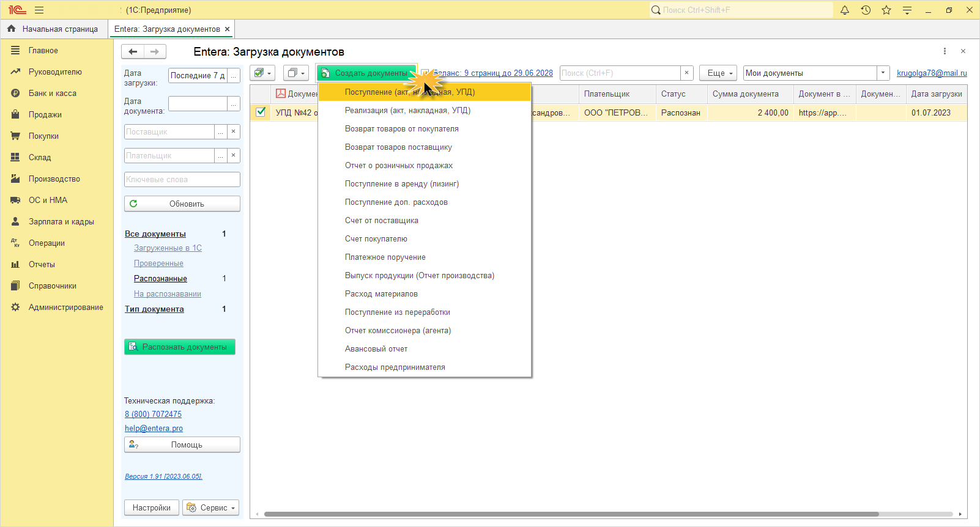The image size is (980, 527).
Task: Select Возврат товаров поставщику
Action: click(425, 147)
